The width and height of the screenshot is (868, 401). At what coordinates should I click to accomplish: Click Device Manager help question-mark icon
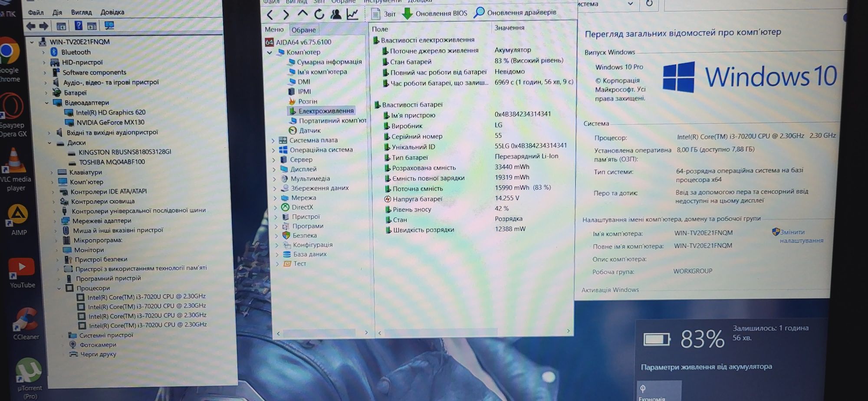click(78, 26)
